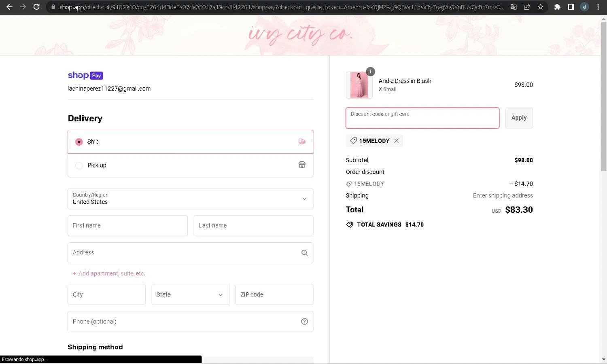Viewport: 607px width, 364px height.
Task: Click the ivy city co. store logo
Action: (300, 35)
